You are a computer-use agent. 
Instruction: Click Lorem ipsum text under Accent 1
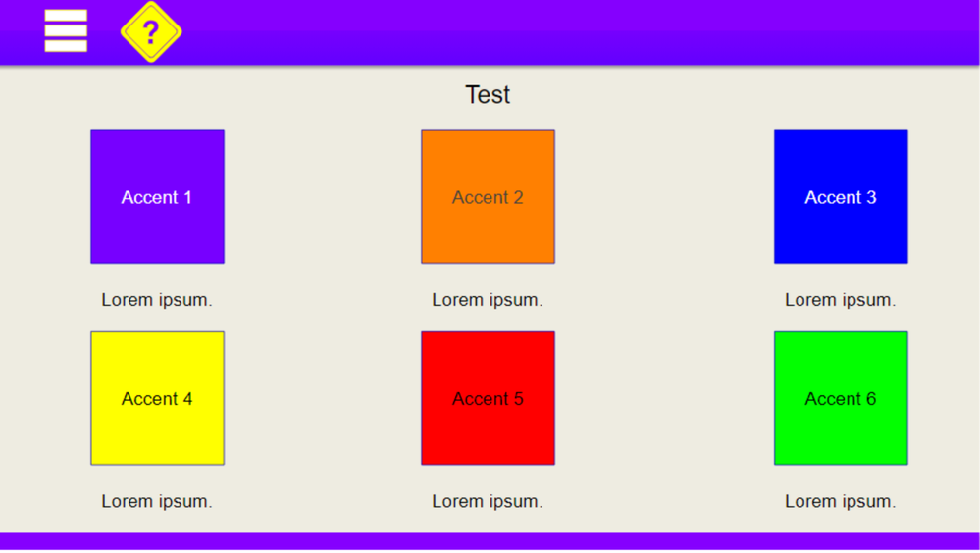(x=157, y=300)
